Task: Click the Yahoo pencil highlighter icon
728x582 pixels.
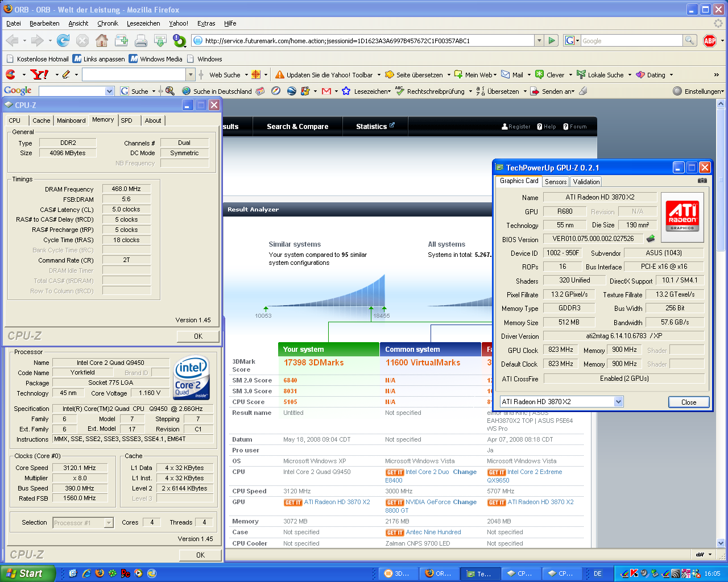Action: coord(66,74)
